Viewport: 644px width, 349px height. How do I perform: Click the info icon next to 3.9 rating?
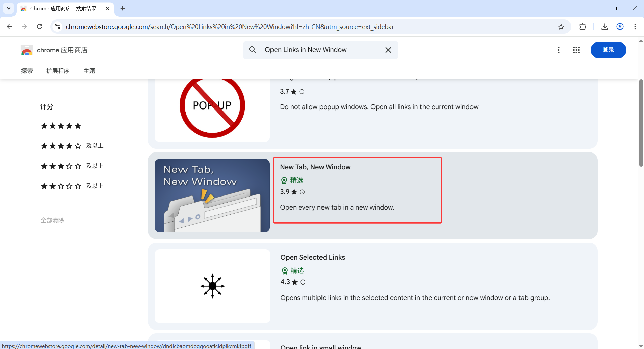tap(302, 192)
